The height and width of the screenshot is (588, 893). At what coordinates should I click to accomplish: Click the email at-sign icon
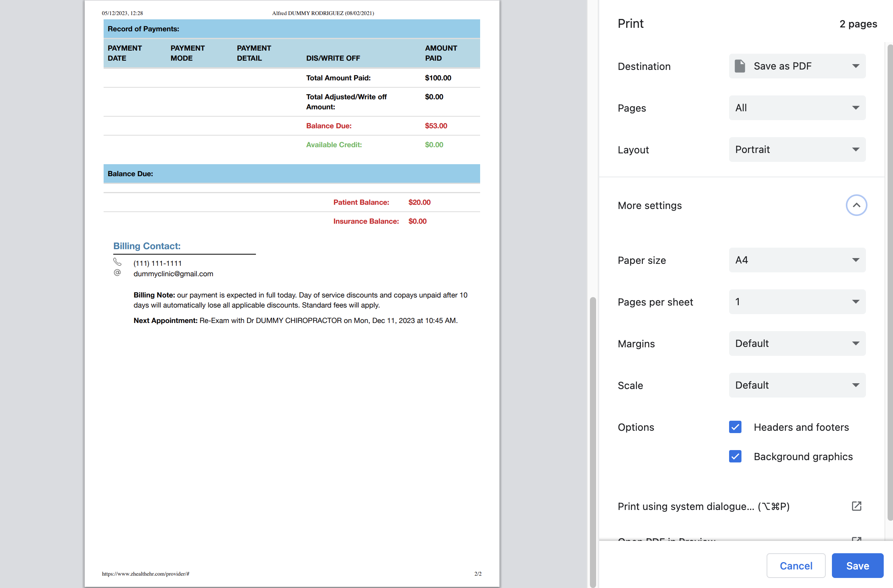(117, 273)
